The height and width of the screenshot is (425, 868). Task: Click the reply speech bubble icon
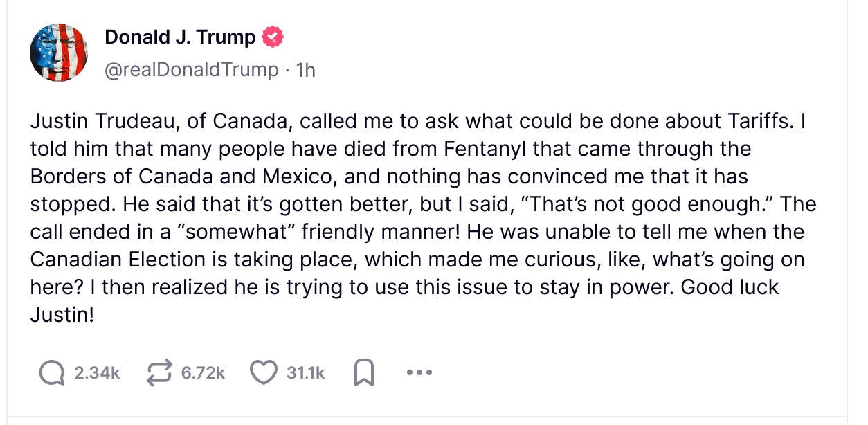(51, 373)
